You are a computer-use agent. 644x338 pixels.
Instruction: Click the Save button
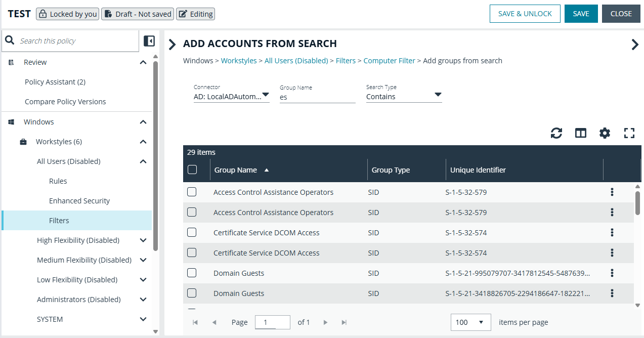tap(581, 14)
